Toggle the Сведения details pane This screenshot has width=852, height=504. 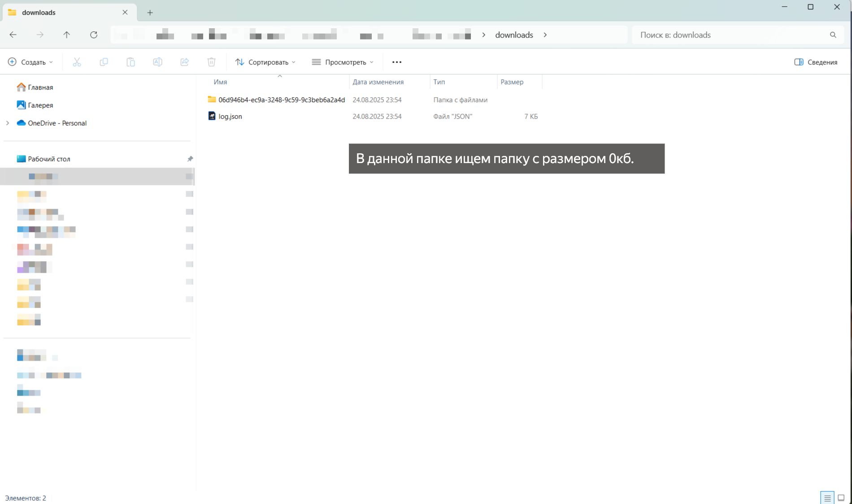click(816, 62)
